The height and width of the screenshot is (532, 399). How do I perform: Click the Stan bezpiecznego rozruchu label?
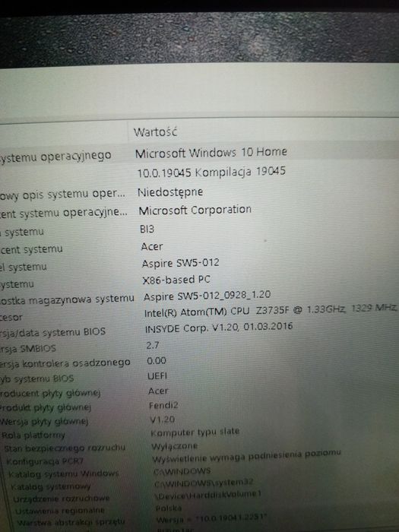tap(65, 448)
